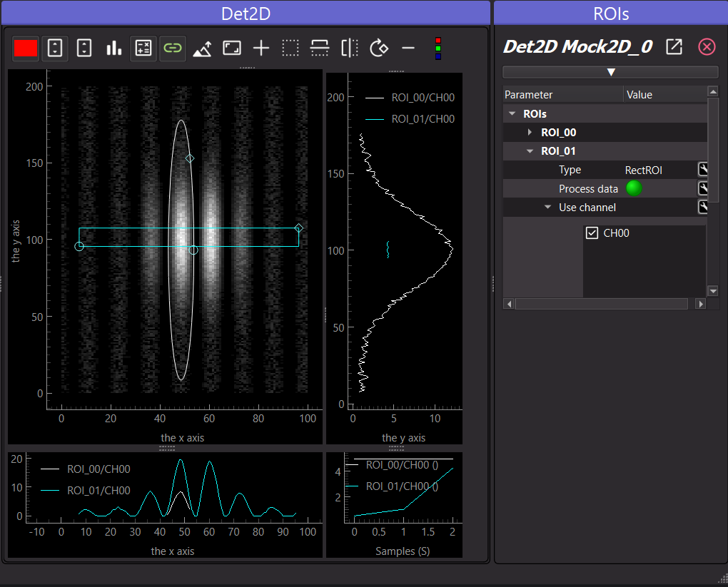
Task: Click wrench icon on Use channel row
Action: [x=703, y=207]
